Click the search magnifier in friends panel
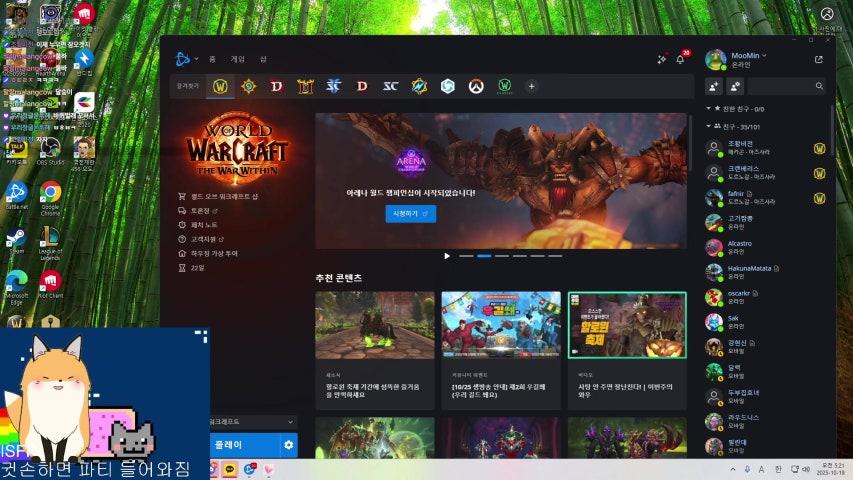The height and width of the screenshot is (480, 853). (x=819, y=86)
